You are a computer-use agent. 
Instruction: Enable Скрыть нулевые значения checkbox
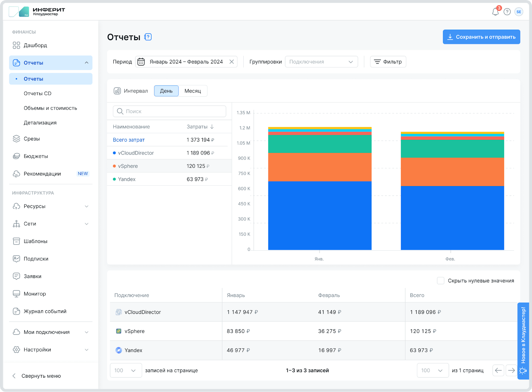[441, 281]
